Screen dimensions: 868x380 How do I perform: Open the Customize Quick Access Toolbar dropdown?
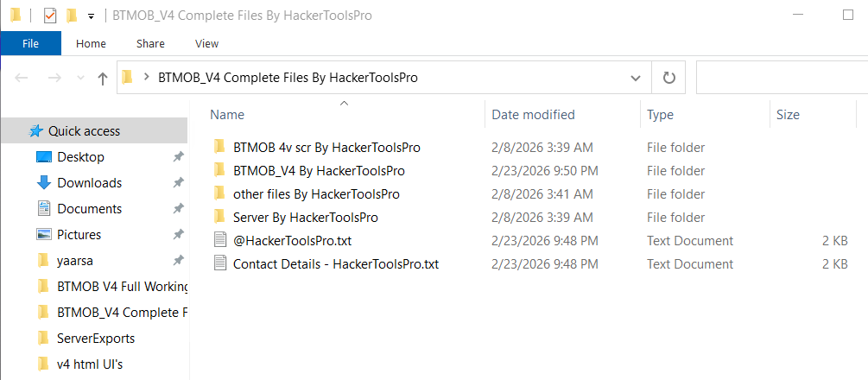point(91,16)
